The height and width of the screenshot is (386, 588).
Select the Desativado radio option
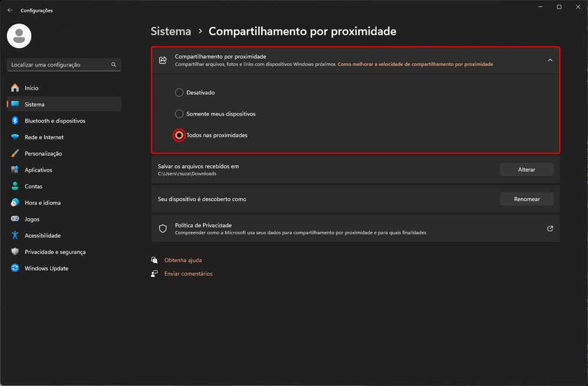tap(179, 92)
